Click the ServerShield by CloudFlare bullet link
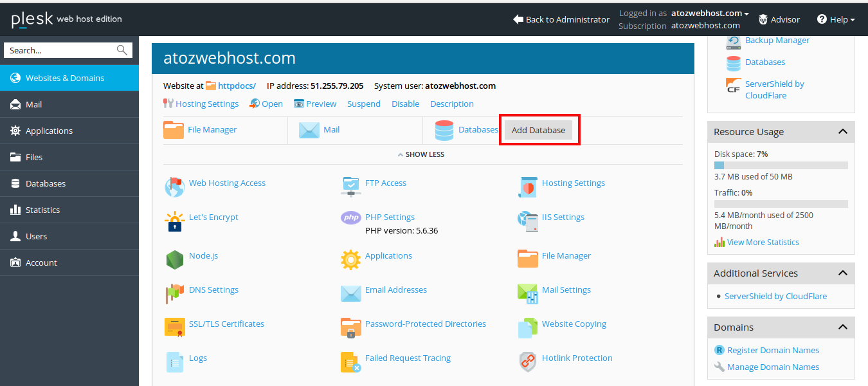 (x=775, y=296)
